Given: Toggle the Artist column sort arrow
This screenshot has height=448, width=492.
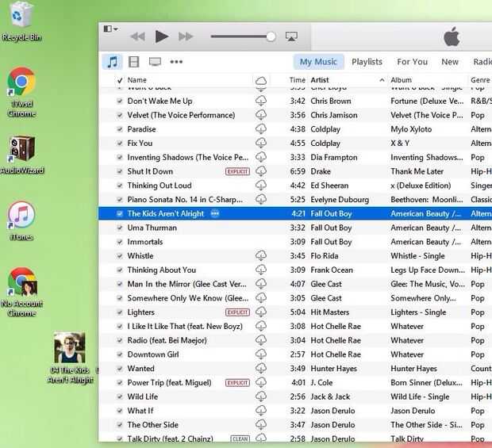Looking at the screenshot, I should pyautogui.click(x=382, y=80).
